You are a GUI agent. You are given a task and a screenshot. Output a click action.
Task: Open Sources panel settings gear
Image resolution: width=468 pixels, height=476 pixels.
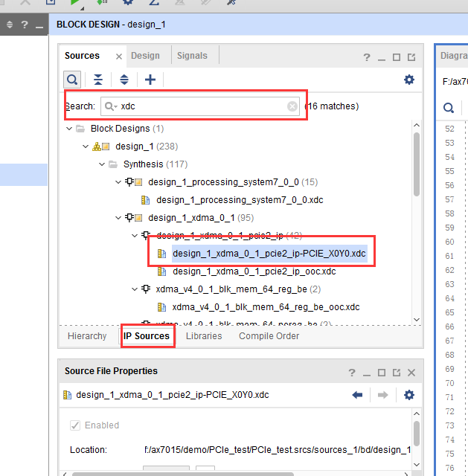[409, 80]
